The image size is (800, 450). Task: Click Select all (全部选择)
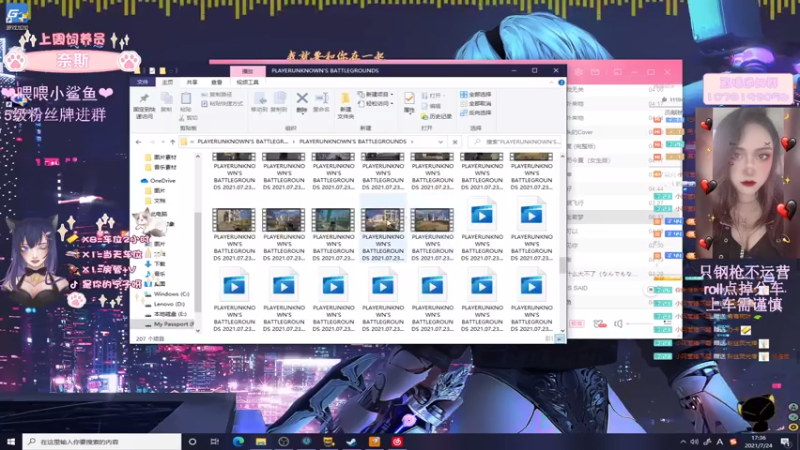point(476,94)
